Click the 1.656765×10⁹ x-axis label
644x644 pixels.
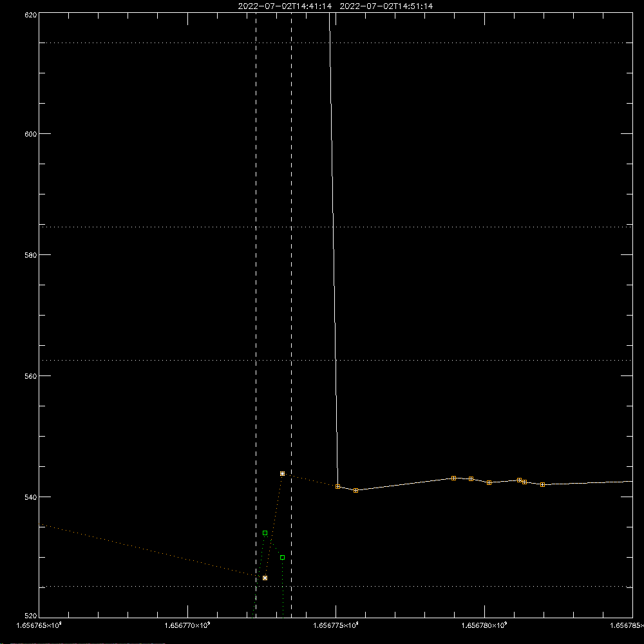coord(39,625)
